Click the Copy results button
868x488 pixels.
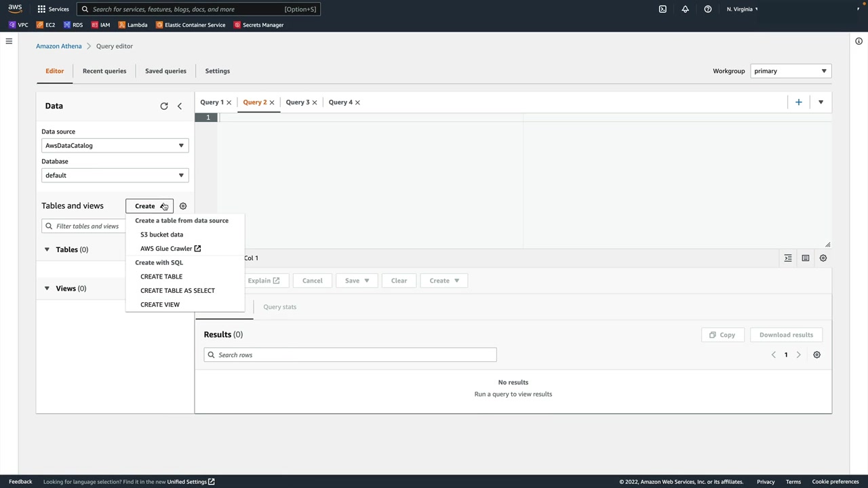tap(722, 335)
